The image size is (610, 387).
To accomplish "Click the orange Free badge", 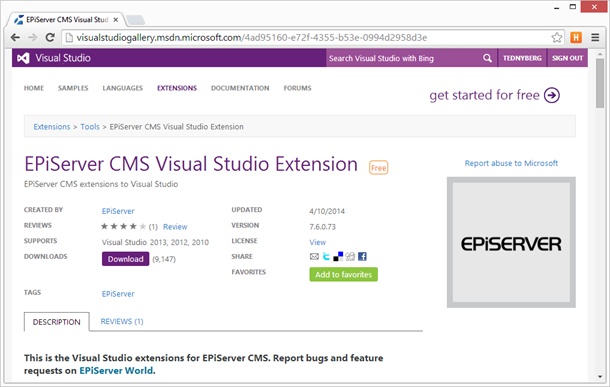I will pos(378,168).
